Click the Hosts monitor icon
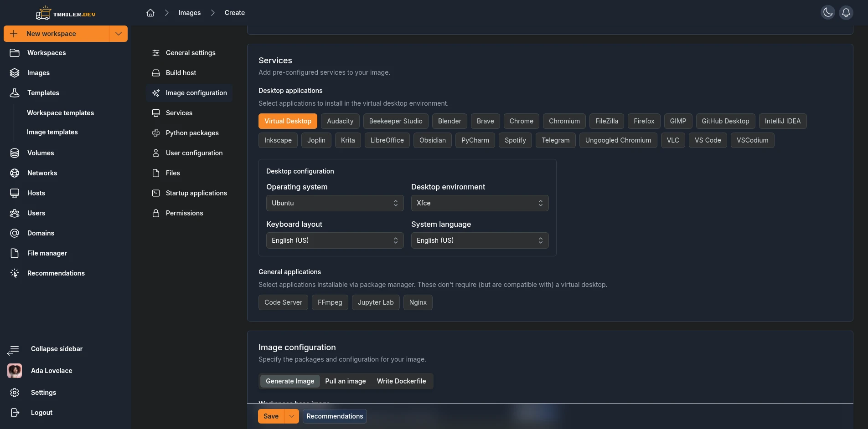Image resolution: width=868 pixels, height=429 pixels. [15, 193]
